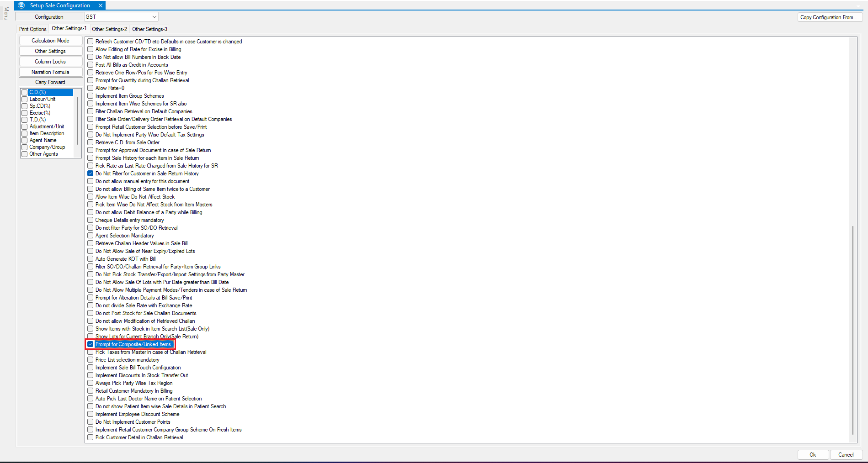Image resolution: width=868 pixels, height=463 pixels.
Task: Click the settings list vertical scrollbar
Action: point(853,329)
